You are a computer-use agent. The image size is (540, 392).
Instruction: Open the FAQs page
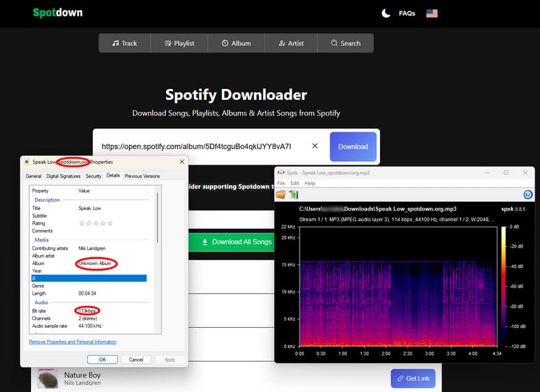point(407,13)
